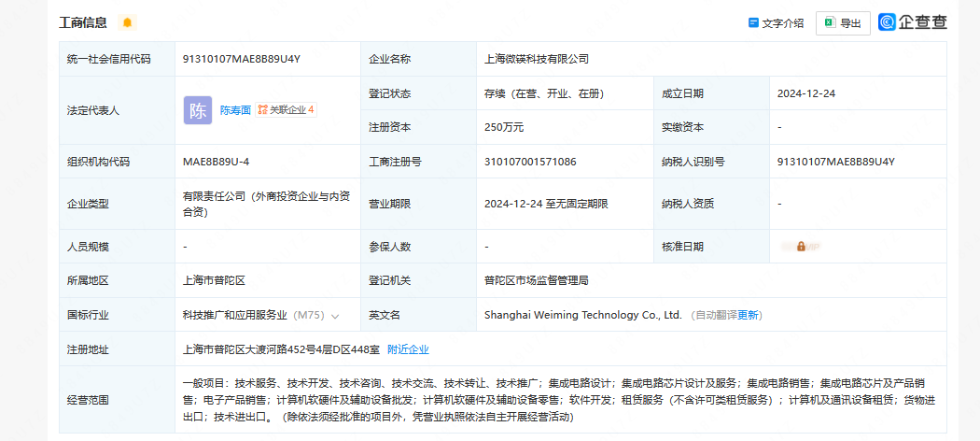Click the 人员规模 label cell
This screenshot has width=980, height=441.
pyautogui.click(x=117, y=247)
